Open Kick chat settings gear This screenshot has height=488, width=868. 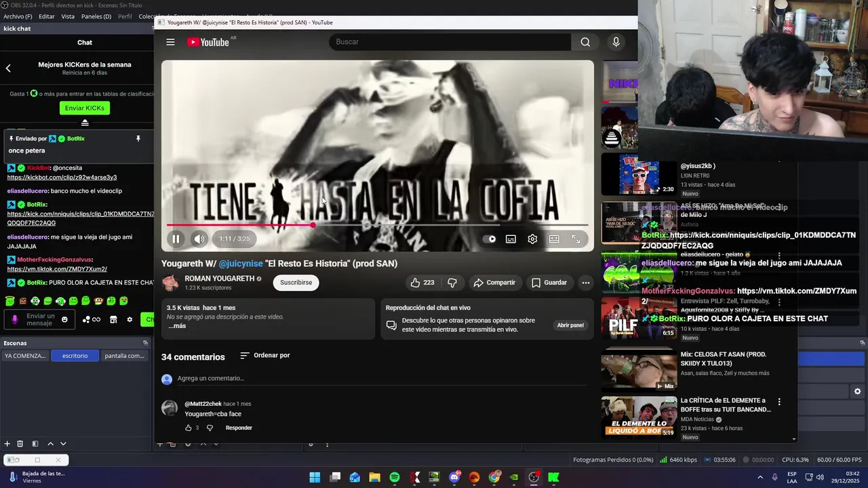click(130, 320)
